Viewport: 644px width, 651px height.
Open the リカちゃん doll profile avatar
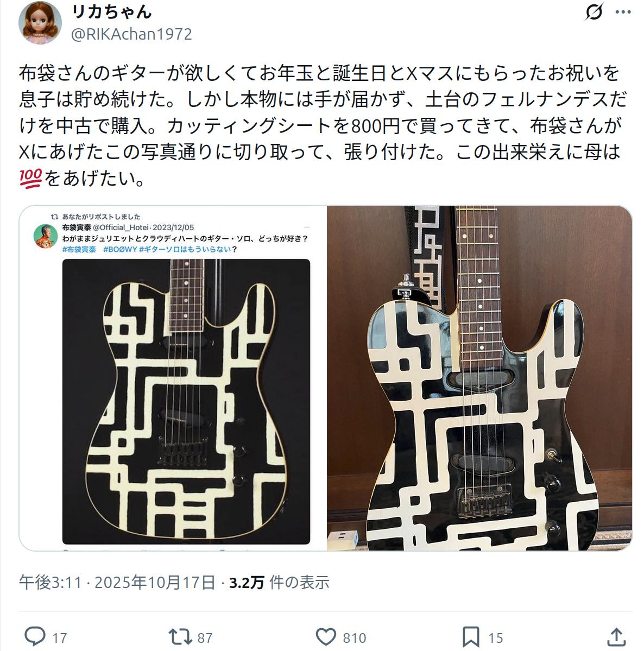[40, 22]
